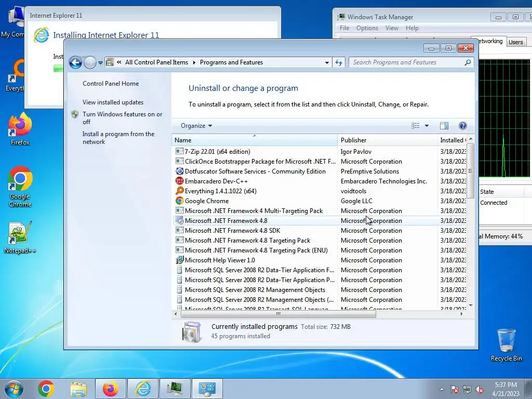Click Control Panel taskbar icon

click(207, 389)
